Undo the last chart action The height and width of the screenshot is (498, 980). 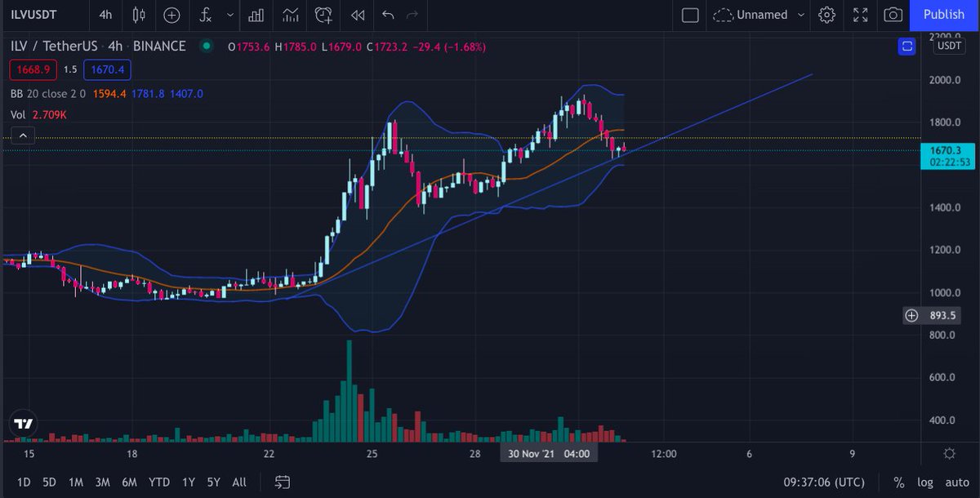click(x=388, y=15)
